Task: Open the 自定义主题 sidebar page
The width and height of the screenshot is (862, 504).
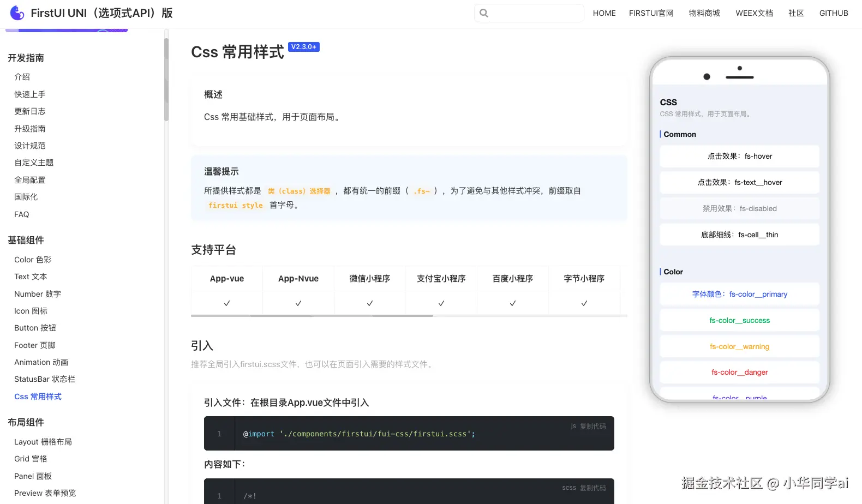Action: tap(34, 163)
